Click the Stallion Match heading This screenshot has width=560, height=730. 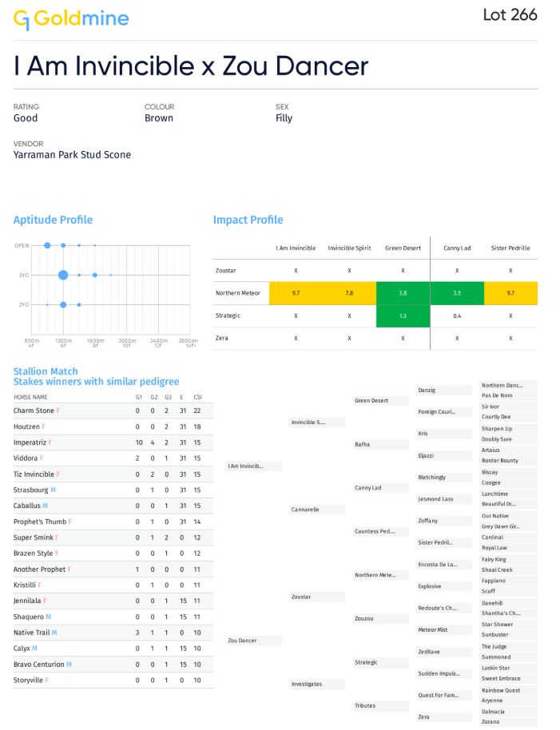click(46, 371)
